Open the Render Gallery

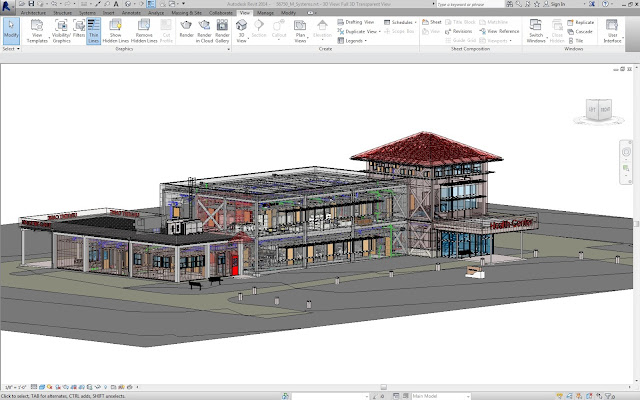(222, 31)
